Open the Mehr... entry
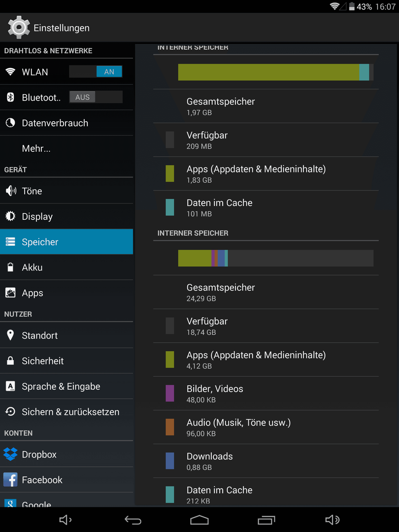The height and width of the screenshot is (532, 399). [x=66, y=148]
